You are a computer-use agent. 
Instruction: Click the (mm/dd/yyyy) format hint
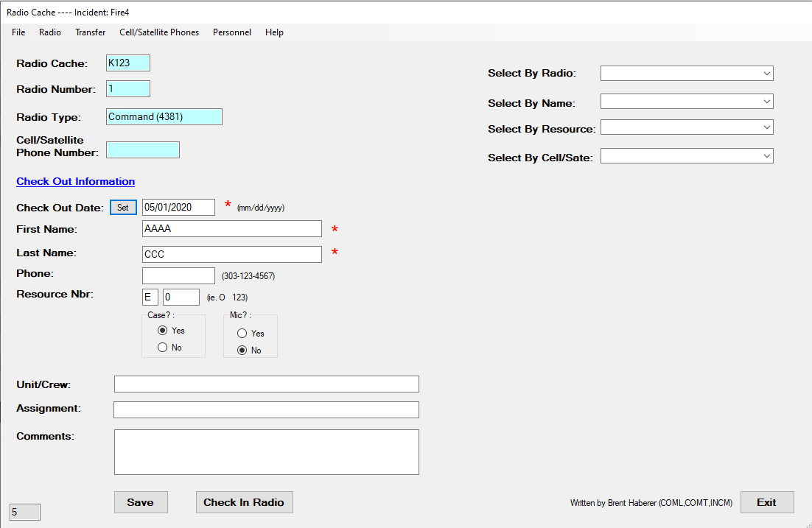[261, 208]
